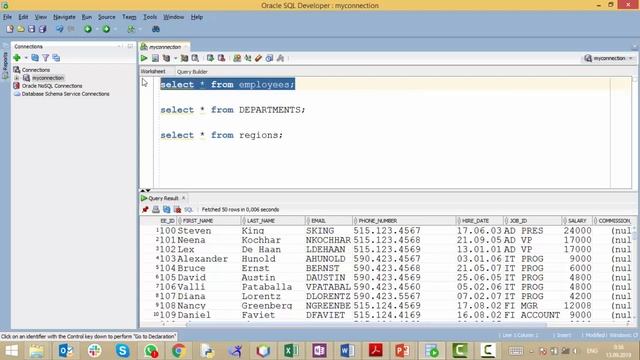
Task: Click the Clear eraser icon in worksheet toolbar
Action: click(258, 58)
